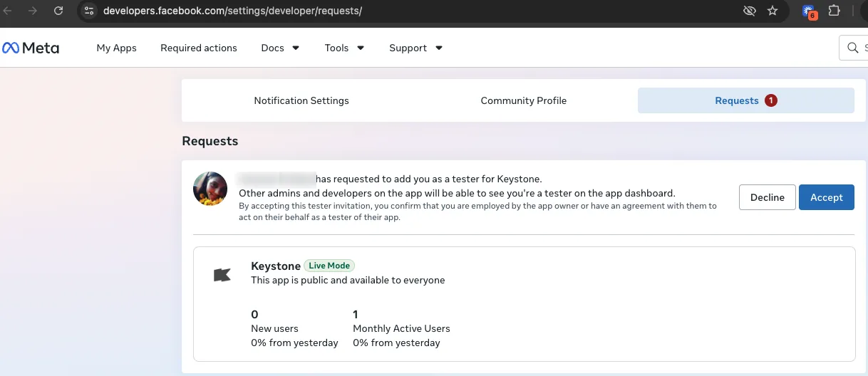The height and width of the screenshot is (376, 868).
Task: Open requester's profile picture
Action: pyautogui.click(x=210, y=189)
